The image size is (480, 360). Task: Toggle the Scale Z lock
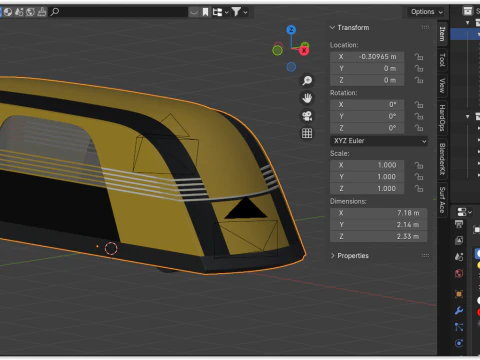pos(419,188)
